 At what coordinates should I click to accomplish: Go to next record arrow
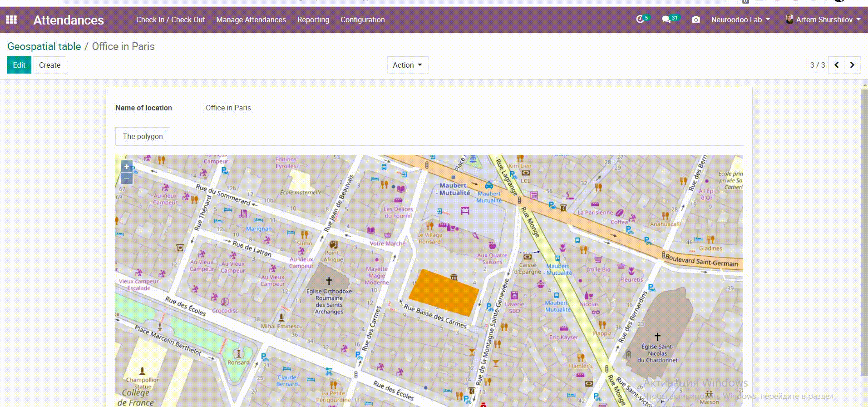(x=852, y=65)
